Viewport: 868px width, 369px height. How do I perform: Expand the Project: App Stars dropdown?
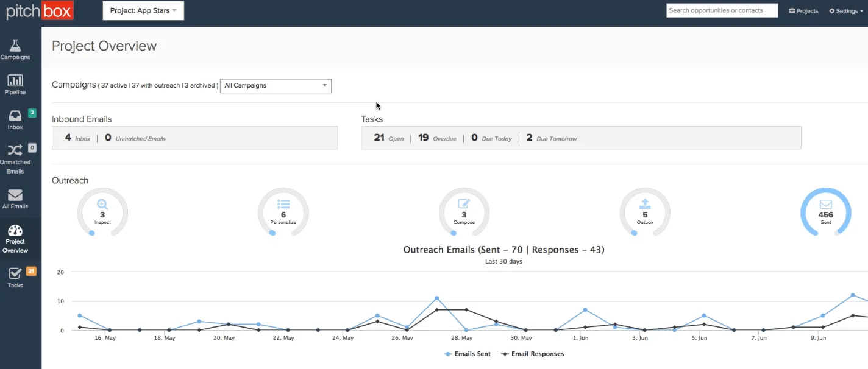tap(143, 10)
